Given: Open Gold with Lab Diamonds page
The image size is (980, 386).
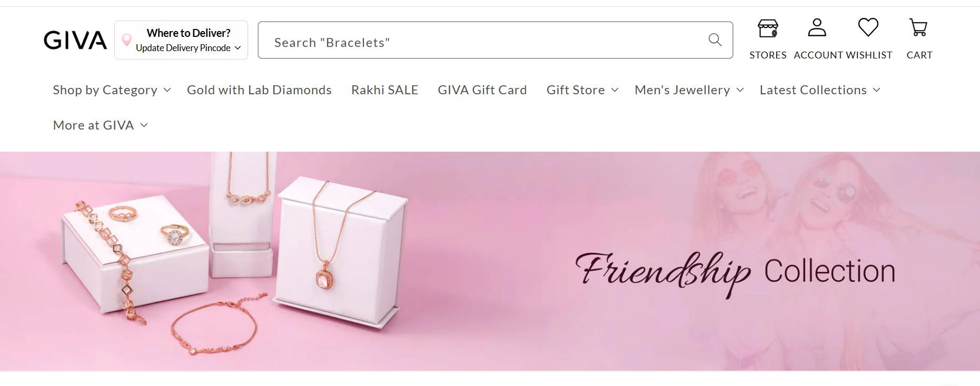Looking at the screenshot, I should (x=259, y=90).
